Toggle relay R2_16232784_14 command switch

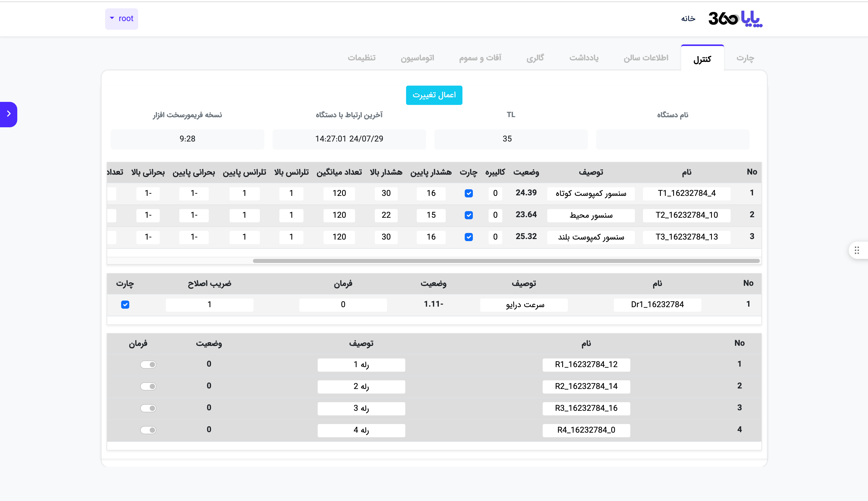[x=148, y=386]
